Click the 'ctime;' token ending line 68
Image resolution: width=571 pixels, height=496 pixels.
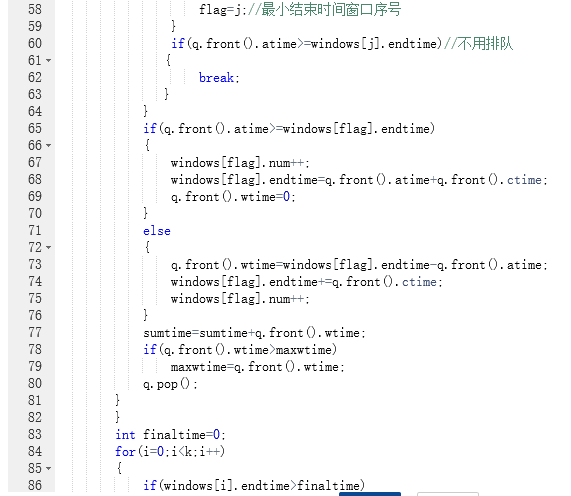click(527, 180)
